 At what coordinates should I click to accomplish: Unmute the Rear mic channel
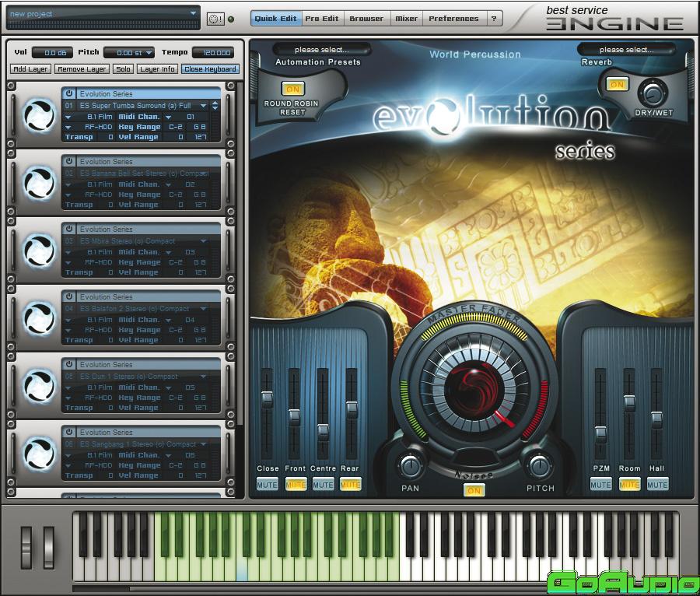351,485
